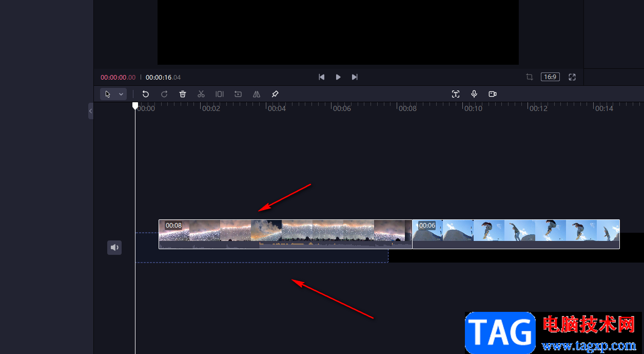Click the trim icon beside the scissors
The height and width of the screenshot is (354, 644).
220,94
